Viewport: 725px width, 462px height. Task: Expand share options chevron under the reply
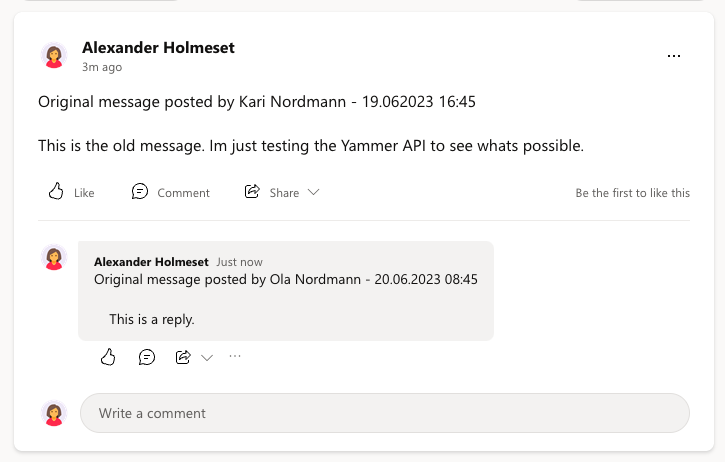(207, 357)
